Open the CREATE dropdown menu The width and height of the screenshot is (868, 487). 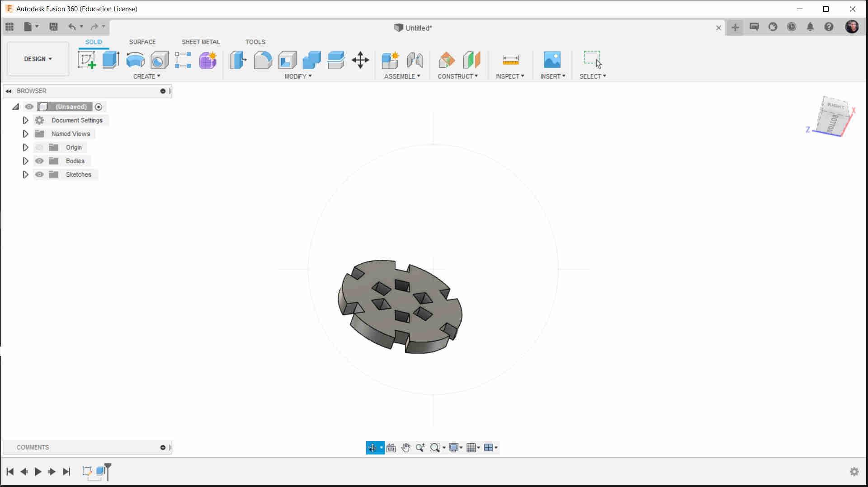(146, 76)
